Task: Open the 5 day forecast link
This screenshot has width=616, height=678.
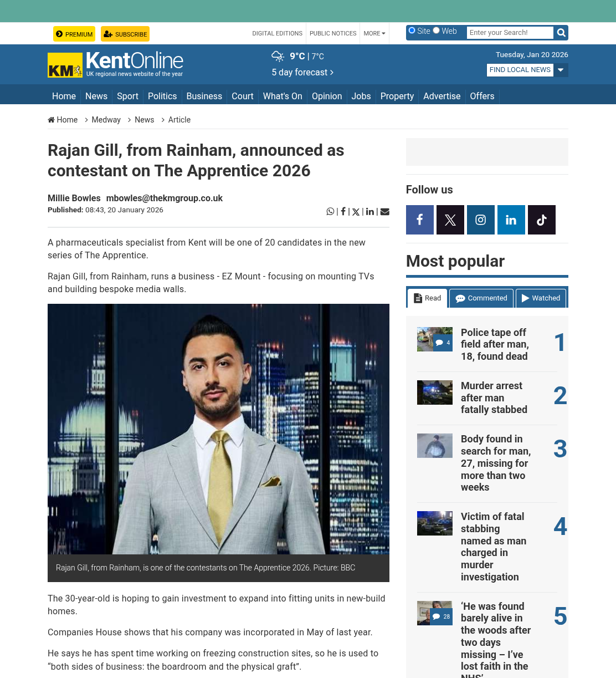Action: (302, 72)
